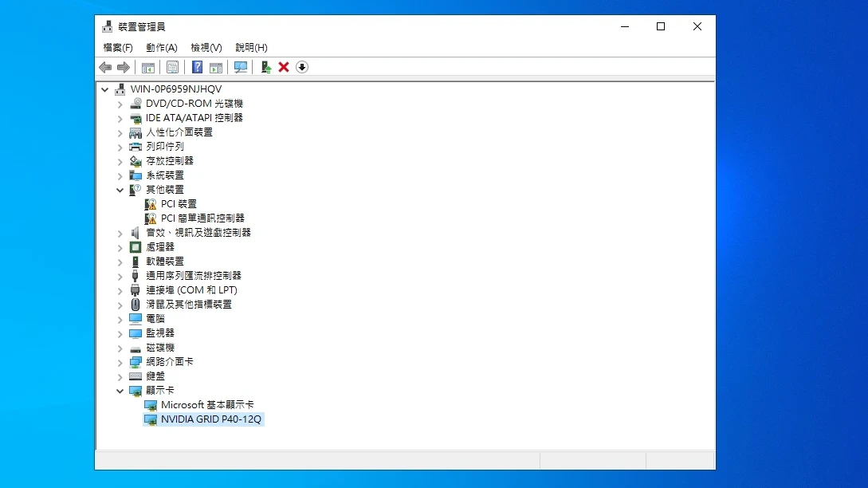
Task: Click the NVIDIA GRID P40-12Q adapter icon
Action: tap(151, 420)
